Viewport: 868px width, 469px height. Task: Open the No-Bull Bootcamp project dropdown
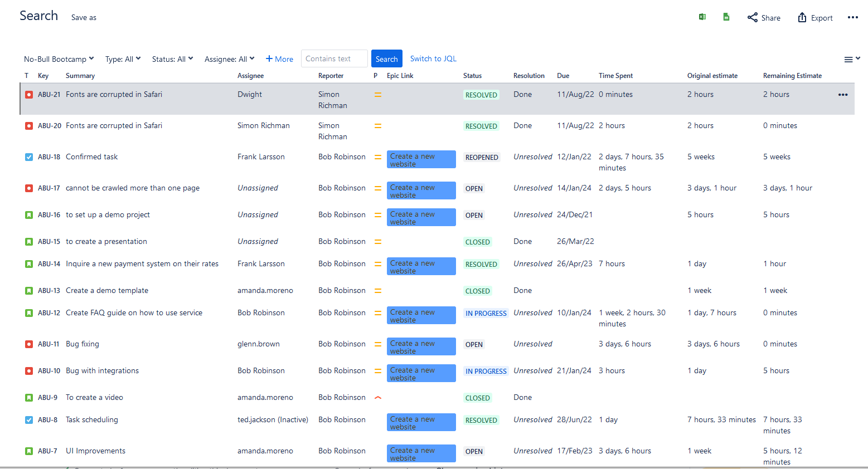(59, 58)
